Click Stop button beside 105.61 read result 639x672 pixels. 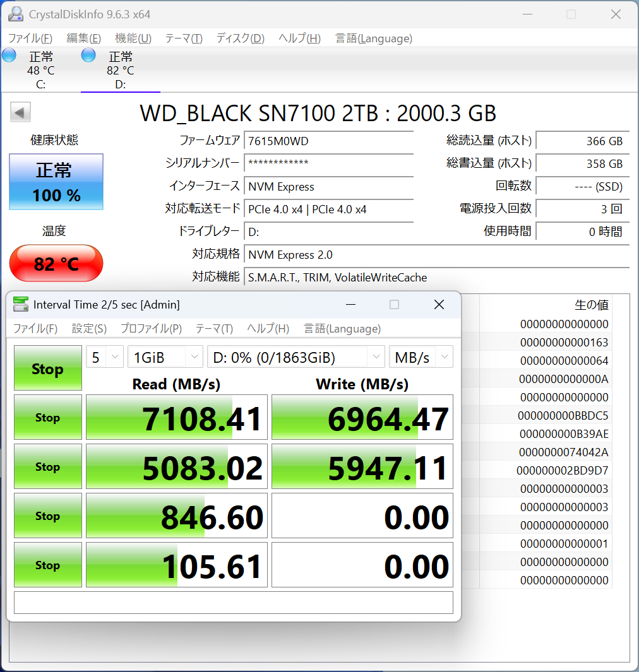coord(47,565)
